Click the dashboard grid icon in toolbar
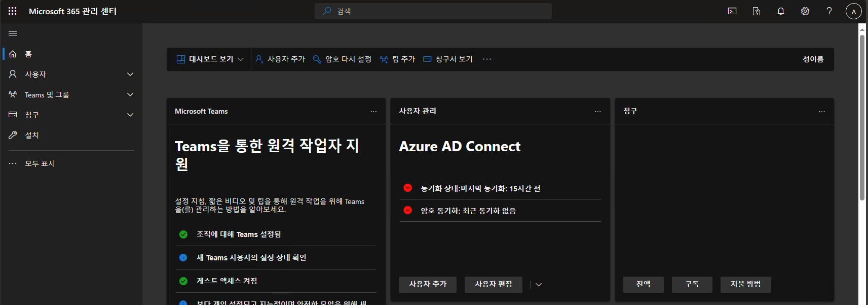Image resolution: width=868 pixels, height=305 pixels. tap(180, 59)
